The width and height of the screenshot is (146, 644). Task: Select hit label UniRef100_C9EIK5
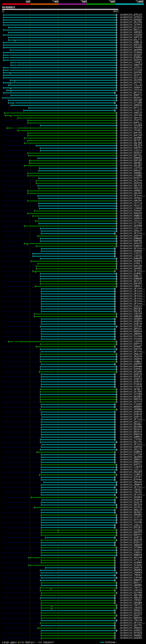click(131, 314)
